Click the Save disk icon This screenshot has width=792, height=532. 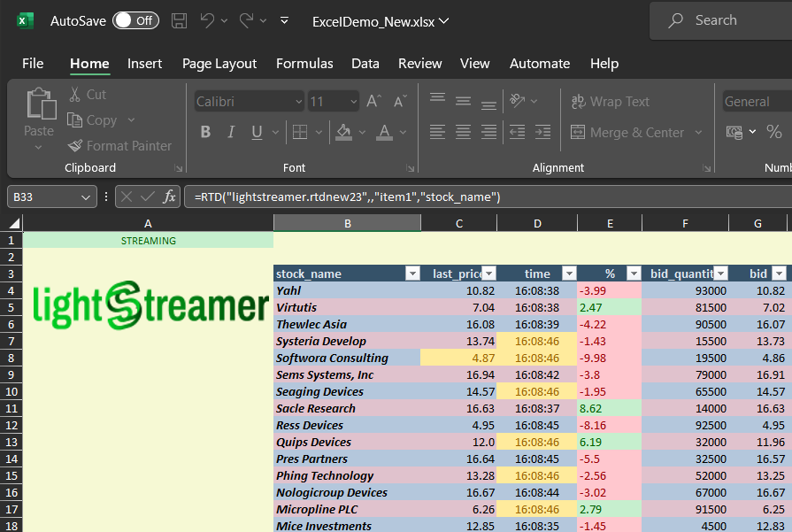179,20
